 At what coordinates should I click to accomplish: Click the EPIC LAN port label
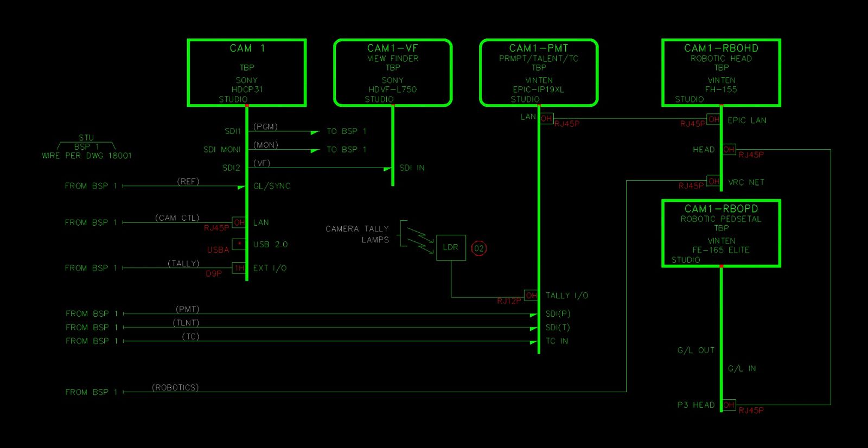[747, 120]
